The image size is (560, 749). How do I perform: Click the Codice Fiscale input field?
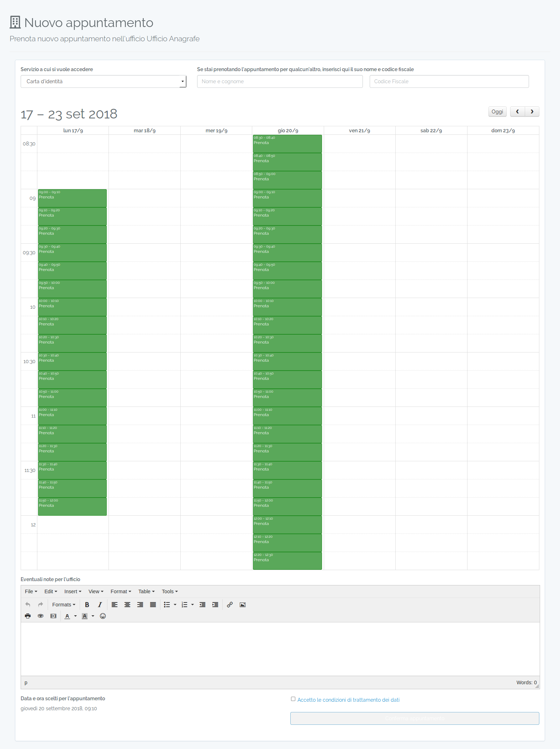[449, 81]
